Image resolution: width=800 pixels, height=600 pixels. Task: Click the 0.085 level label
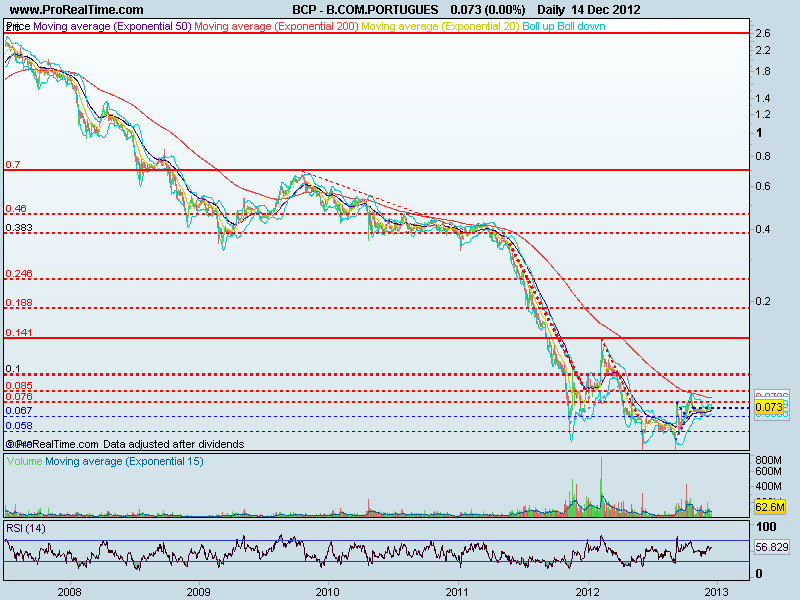[19, 386]
